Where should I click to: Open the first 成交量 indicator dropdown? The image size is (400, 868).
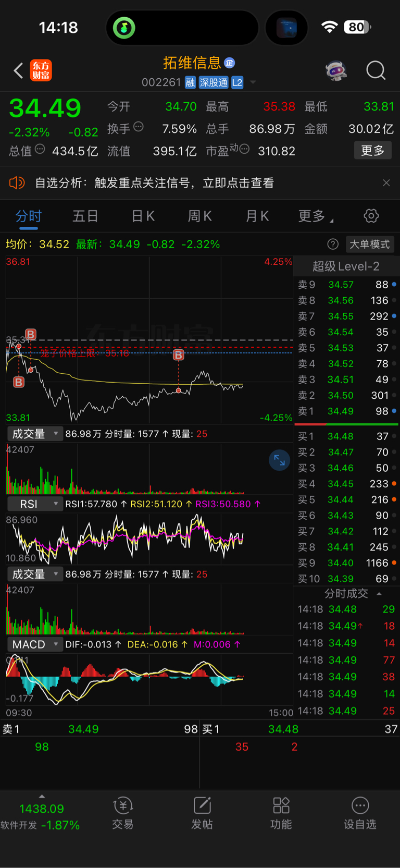(x=35, y=434)
